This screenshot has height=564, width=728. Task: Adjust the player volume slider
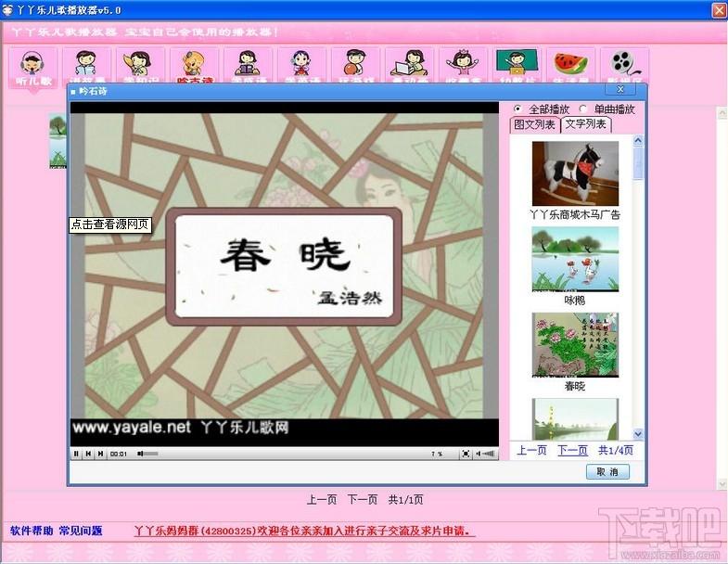(x=489, y=454)
